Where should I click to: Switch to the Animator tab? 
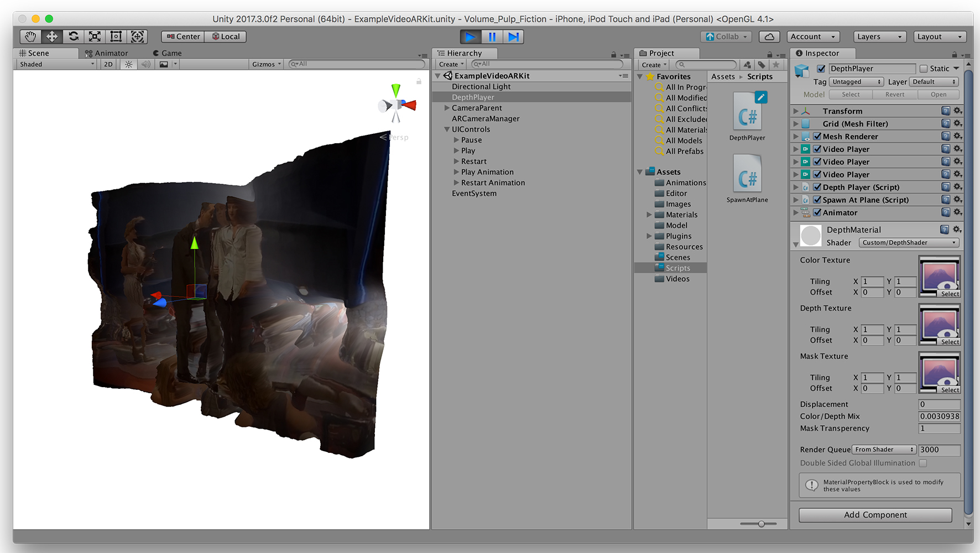[x=106, y=53]
